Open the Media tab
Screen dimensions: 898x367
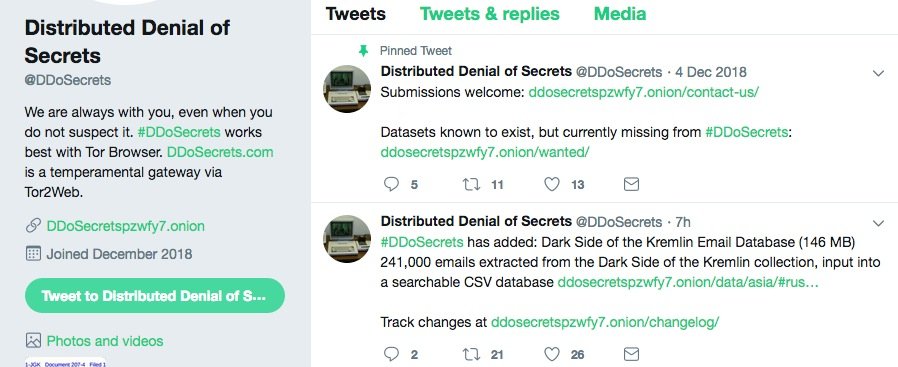[x=620, y=14]
